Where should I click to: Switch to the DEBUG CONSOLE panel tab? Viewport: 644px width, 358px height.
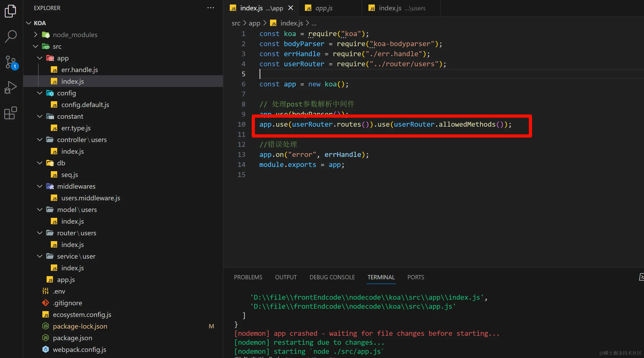tap(332, 277)
